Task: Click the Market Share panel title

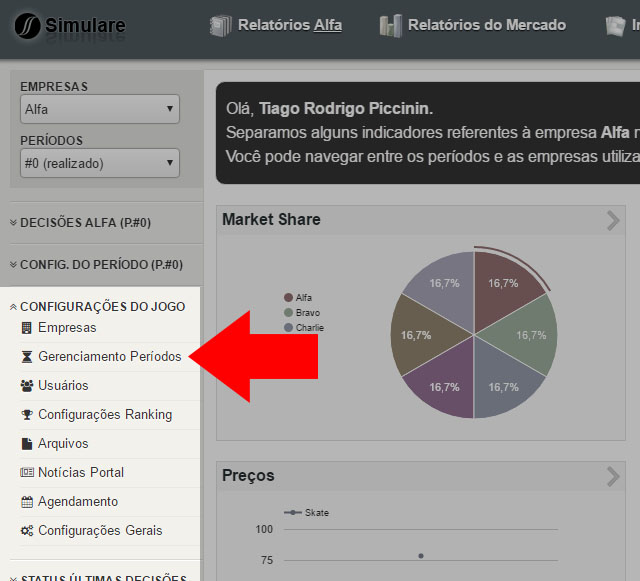Action: (x=271, y=220)
